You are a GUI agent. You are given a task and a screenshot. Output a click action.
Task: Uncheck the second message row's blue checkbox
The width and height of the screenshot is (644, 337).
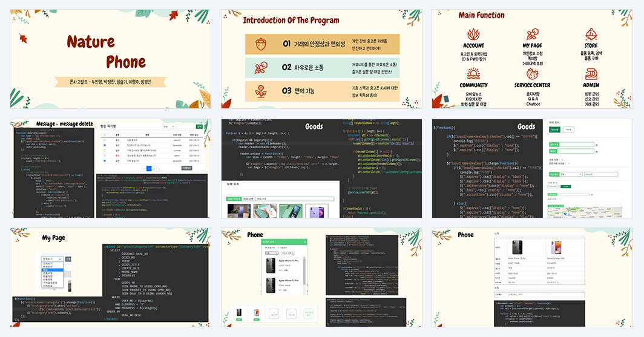105,145
